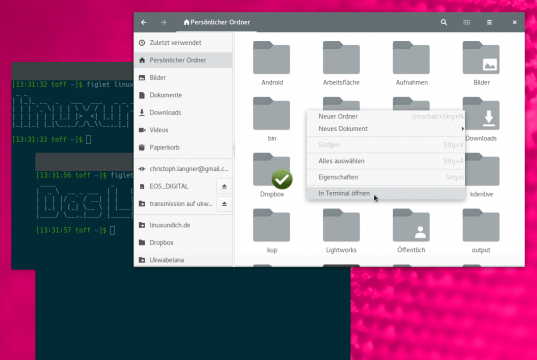Viewport: 537px width, 360px height.
Task: Eject the EOS_DIGITAL volume
Action: 224,186
